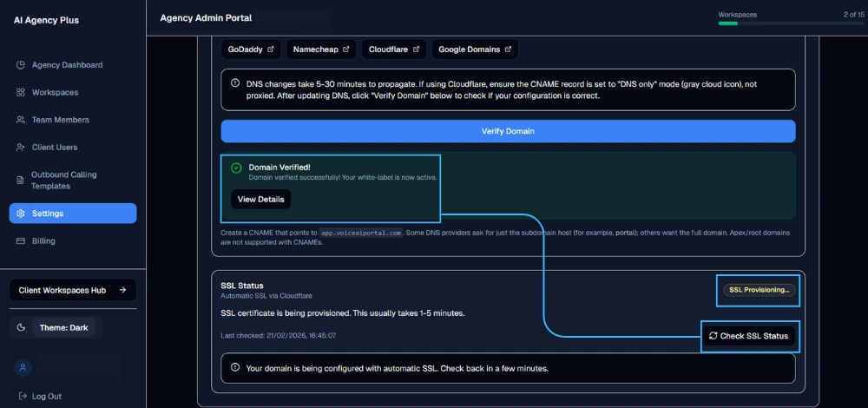Click the user avatar icon
The height and width of the screenshot is (408, 868).
tap(23, 367)
